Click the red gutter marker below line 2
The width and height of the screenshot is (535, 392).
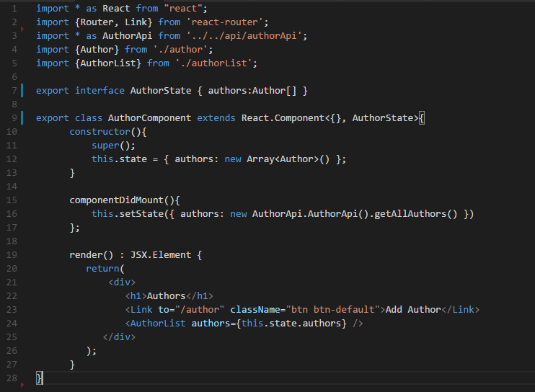(x=22, y=29)
